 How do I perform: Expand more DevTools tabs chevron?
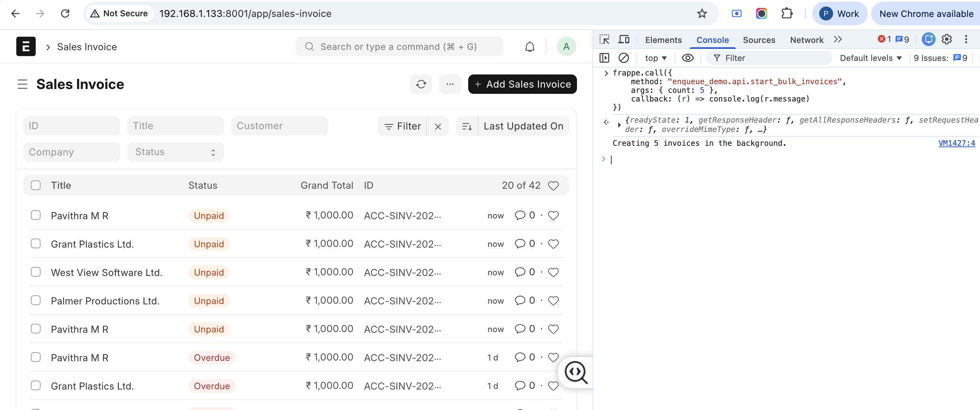[x=837, y=39]
